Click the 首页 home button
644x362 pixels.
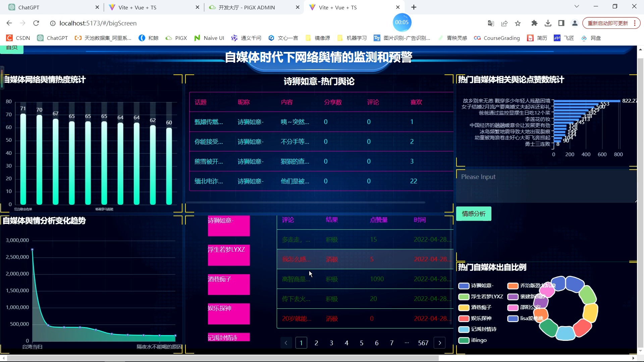[12, 49]
